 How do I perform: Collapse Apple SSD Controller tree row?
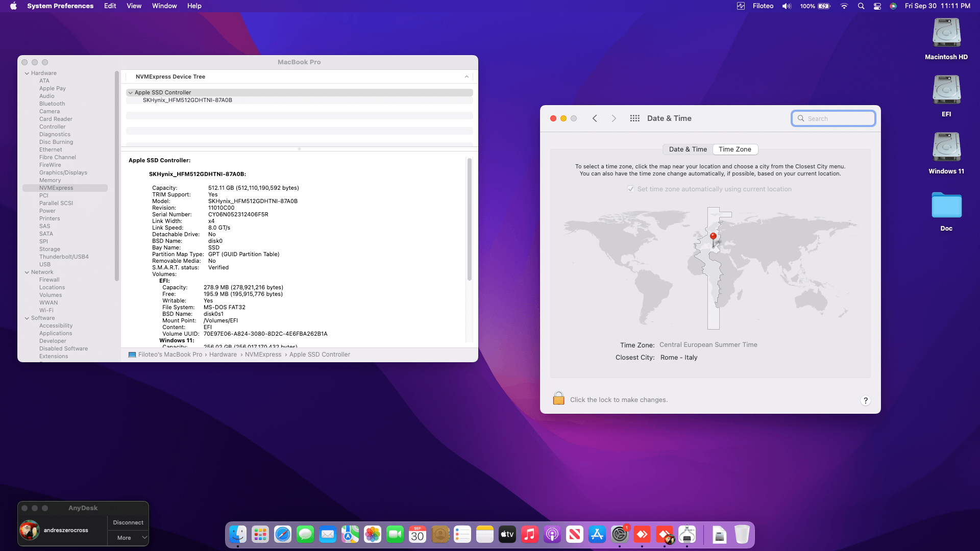click(x=131, y=93)
